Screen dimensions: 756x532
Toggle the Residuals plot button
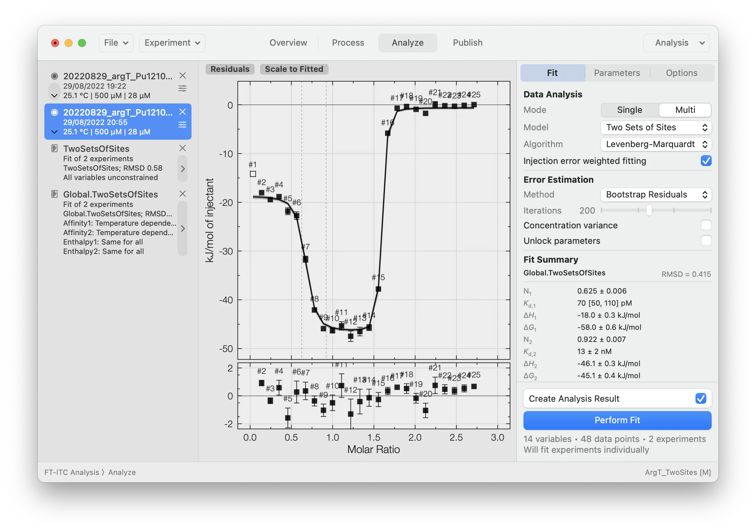(230, 69)
